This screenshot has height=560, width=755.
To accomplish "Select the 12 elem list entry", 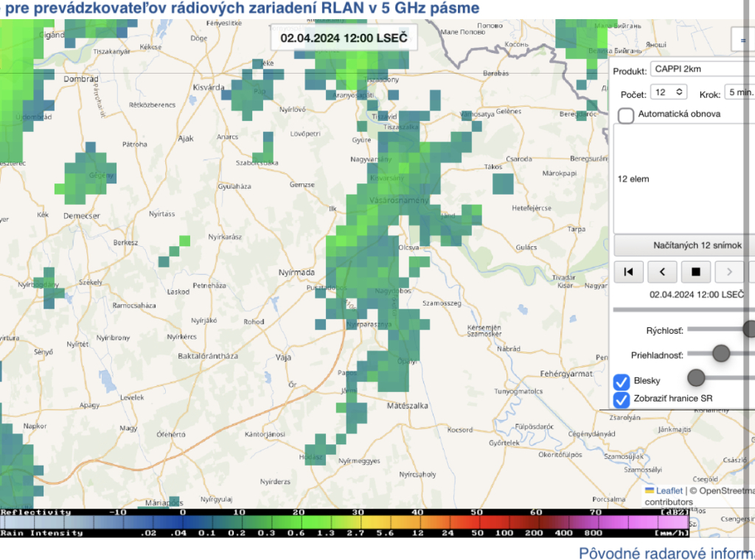I will (634, 179).
